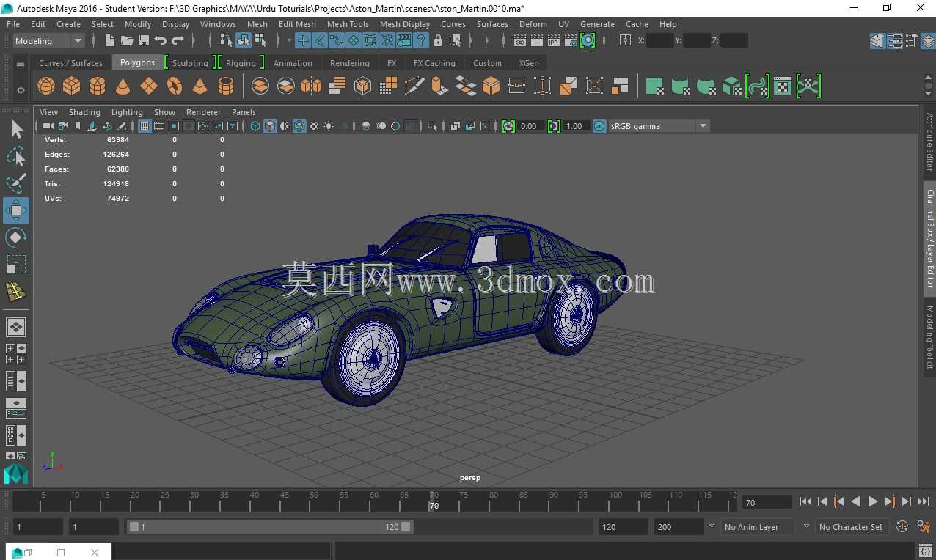Click the last-used tool checkered plane icon
936x560 pixels.
pyautogui.click(x=16, y=292)
